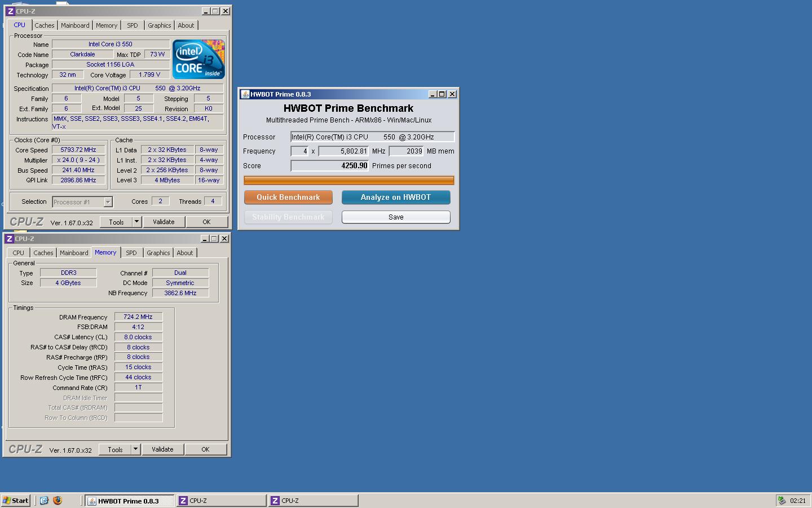Click the frequency field showing 5,802.81

(x=343, y=151)
